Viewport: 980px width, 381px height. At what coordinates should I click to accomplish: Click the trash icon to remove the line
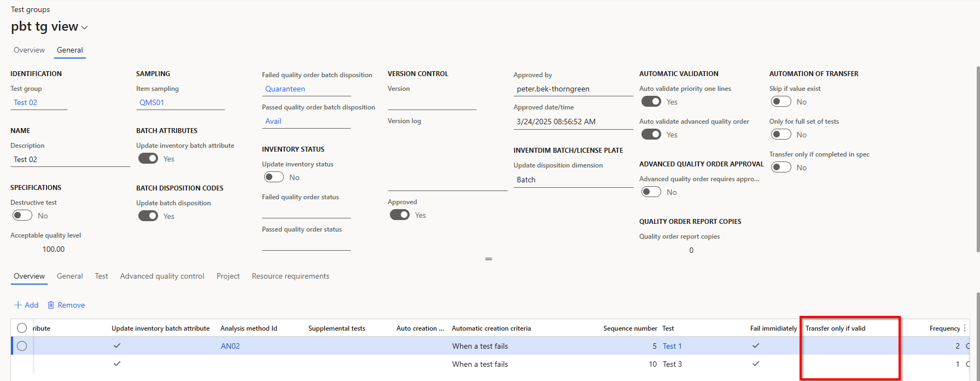(x=51, y=305)
